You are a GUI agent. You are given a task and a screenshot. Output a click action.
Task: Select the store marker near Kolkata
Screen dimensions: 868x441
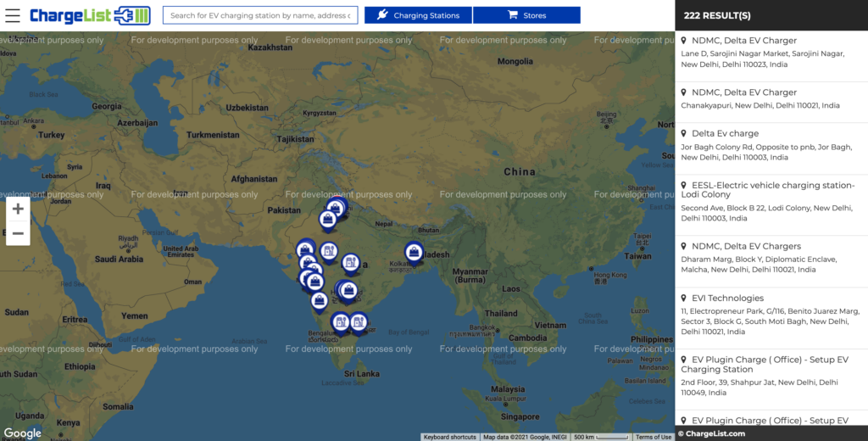pos(414,254)
